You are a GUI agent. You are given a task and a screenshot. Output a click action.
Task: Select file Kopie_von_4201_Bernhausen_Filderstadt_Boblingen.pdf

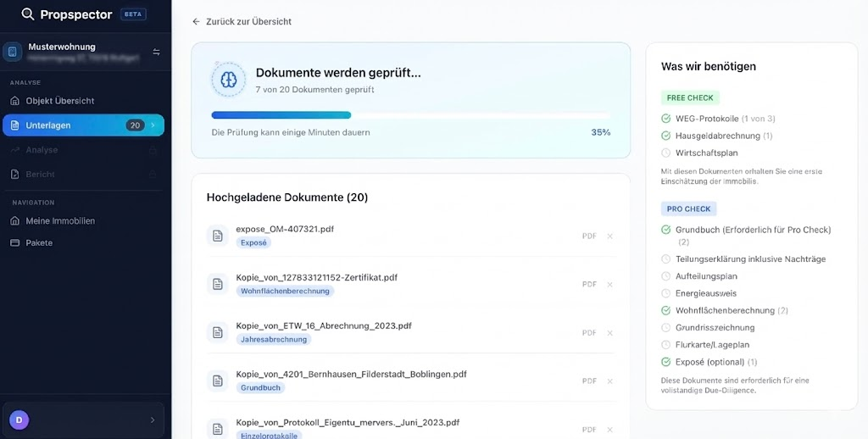pyautogui.click(x=352, y=375)
